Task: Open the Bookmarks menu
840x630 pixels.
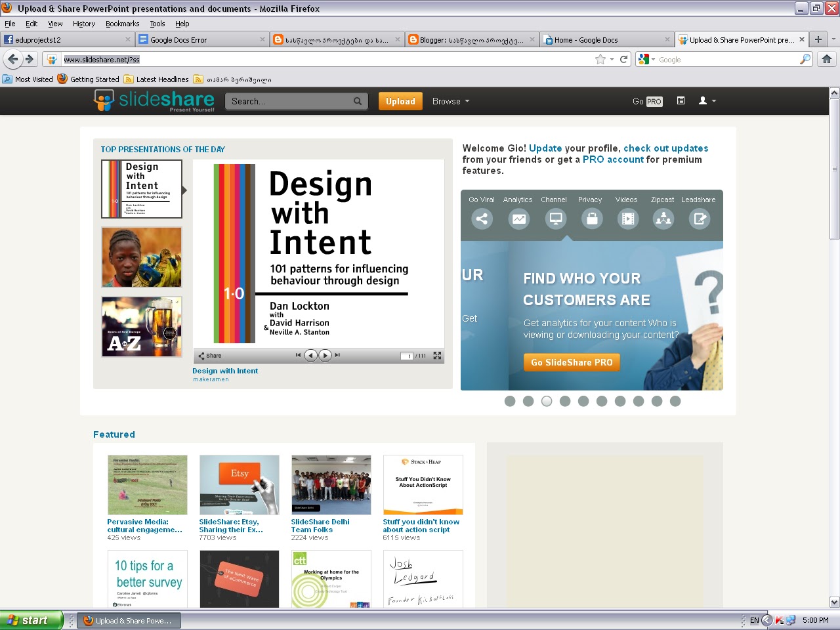Action: click(x=122, y=24)
